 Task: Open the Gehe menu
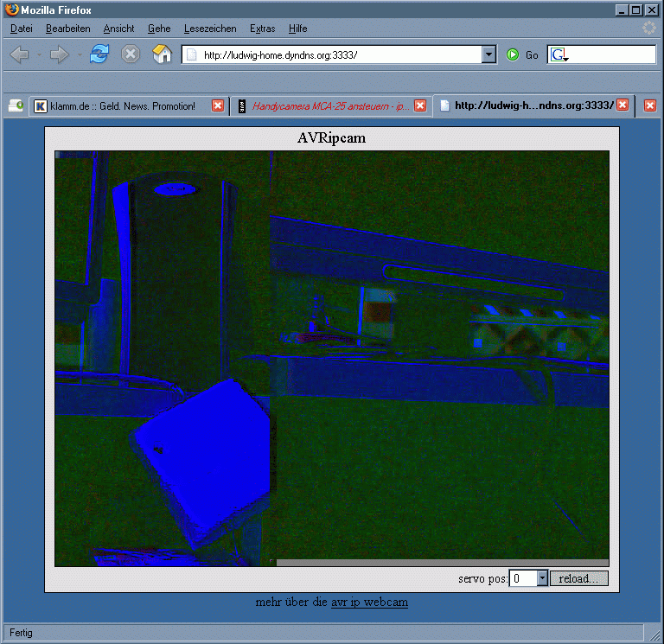point(159,29)
